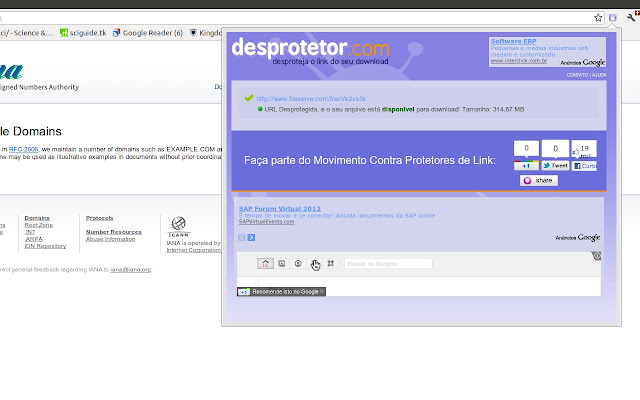Open the Kingdom bookmark with shield icon
The height and width of the screenshot is (400, 640).
206,33
